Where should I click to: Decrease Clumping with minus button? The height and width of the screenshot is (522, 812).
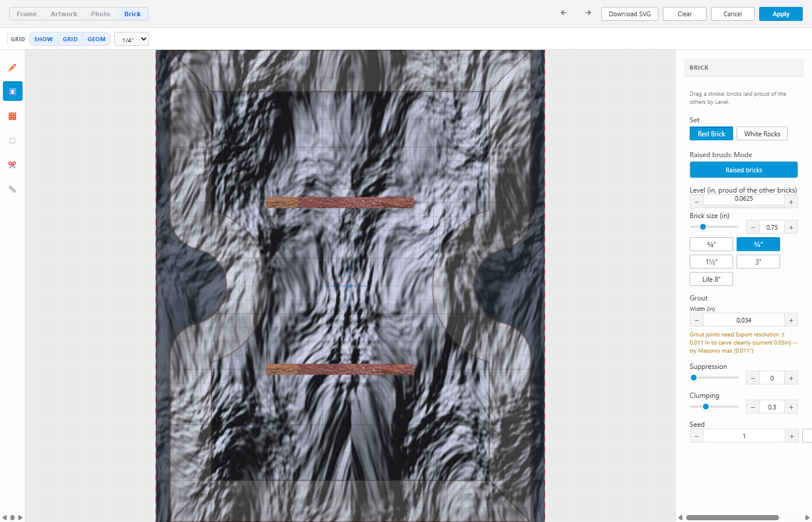coord(753,407)
